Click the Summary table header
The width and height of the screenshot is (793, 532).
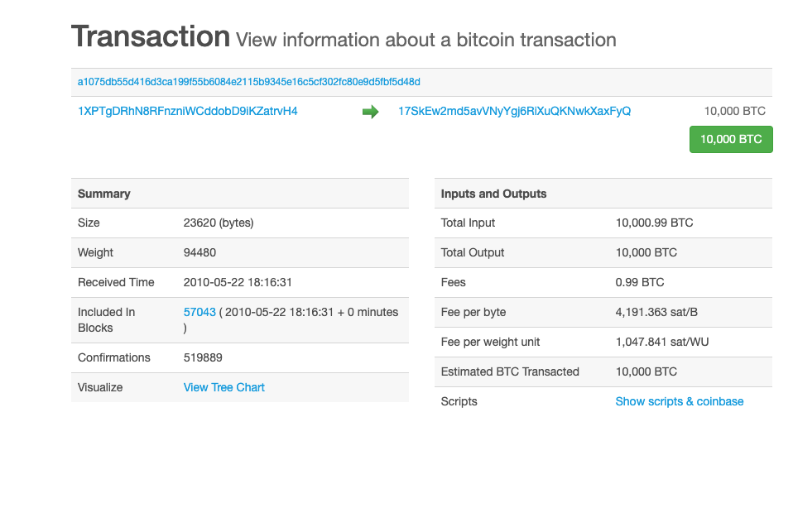pos(104,194)
